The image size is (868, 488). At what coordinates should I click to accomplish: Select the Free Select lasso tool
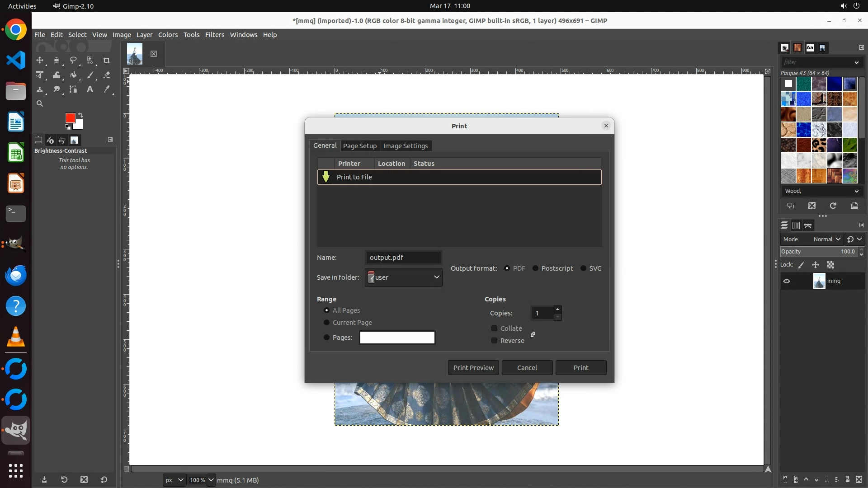point(73,60)
